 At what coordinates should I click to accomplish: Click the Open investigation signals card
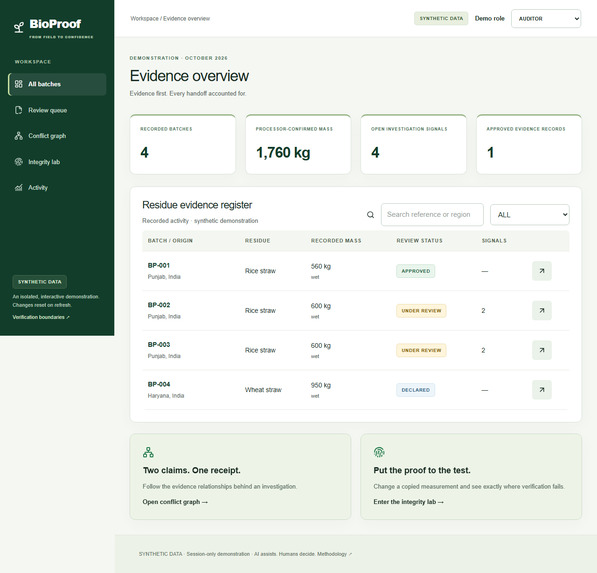(413, 144)
